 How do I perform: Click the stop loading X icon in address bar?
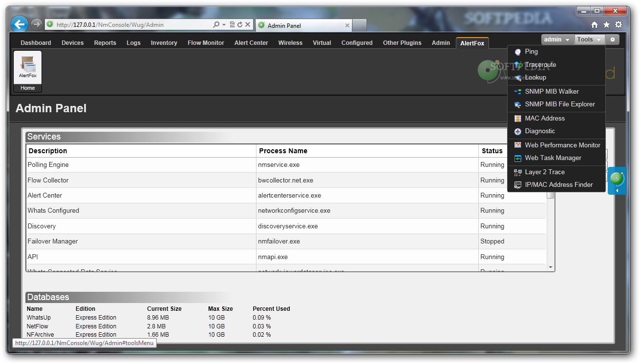(248, 24)
